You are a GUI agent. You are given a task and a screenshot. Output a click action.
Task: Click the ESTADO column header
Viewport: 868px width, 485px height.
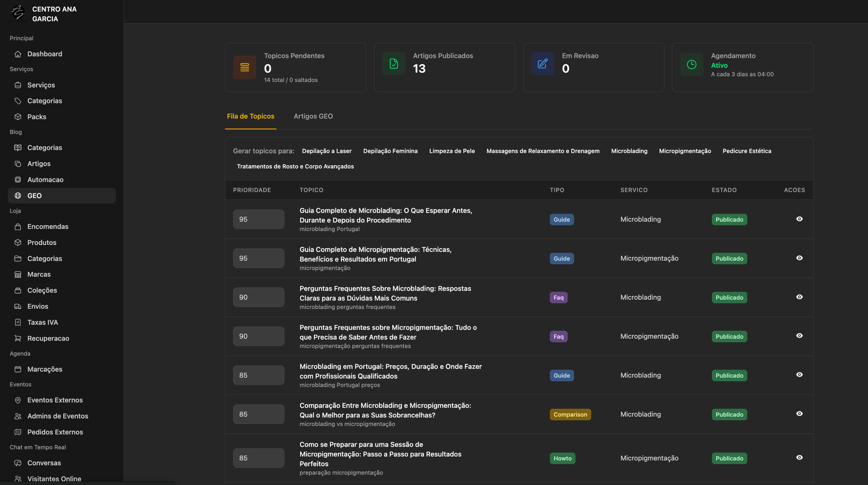tap(724, 190)
